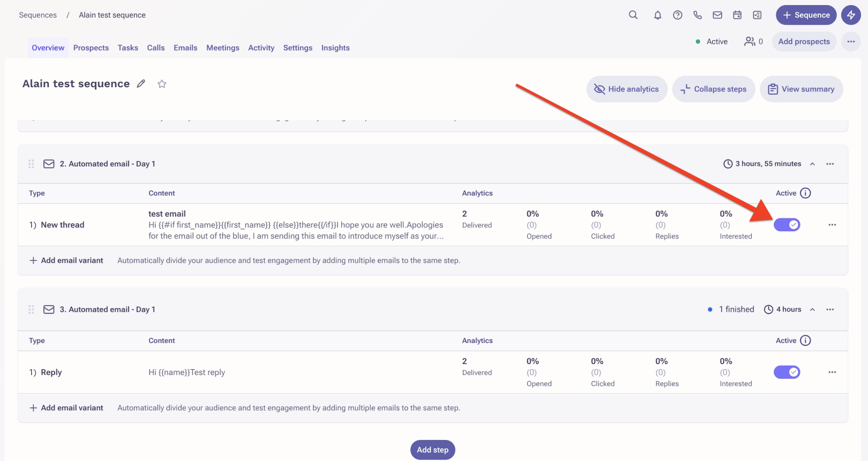Screen dimensions: 868x461
Task: Collapse step 3 Automated email
Action: tap(812, 309)
